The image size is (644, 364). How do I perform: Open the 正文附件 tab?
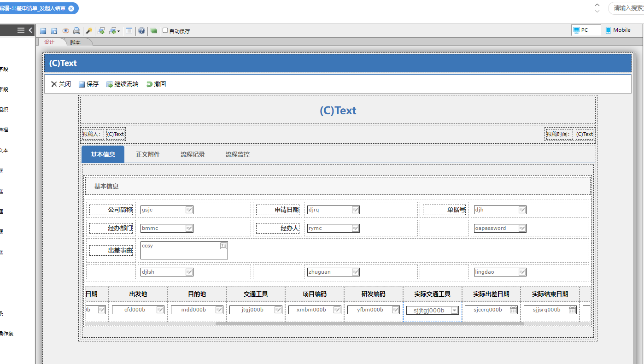(148, 154)
